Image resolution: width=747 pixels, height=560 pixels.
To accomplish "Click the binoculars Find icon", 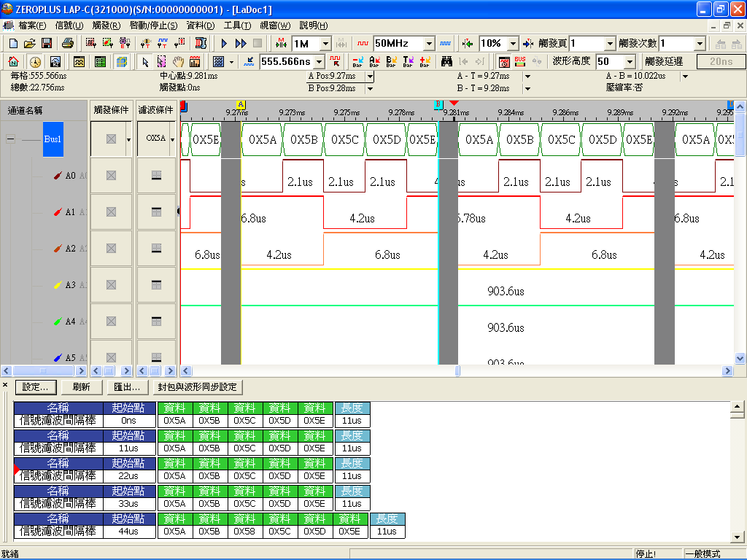I will coord(446,62).
